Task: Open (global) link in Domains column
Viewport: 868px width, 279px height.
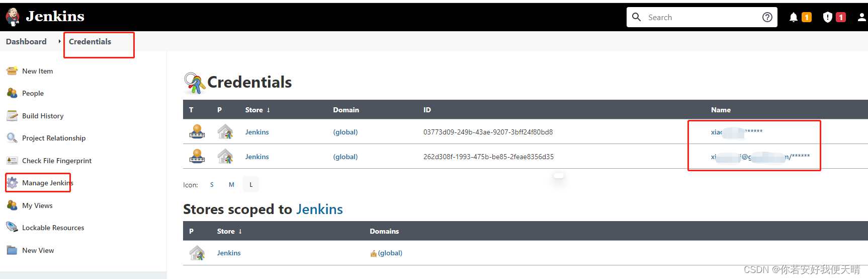Action: pyautogui.click(x=390, y=253)
